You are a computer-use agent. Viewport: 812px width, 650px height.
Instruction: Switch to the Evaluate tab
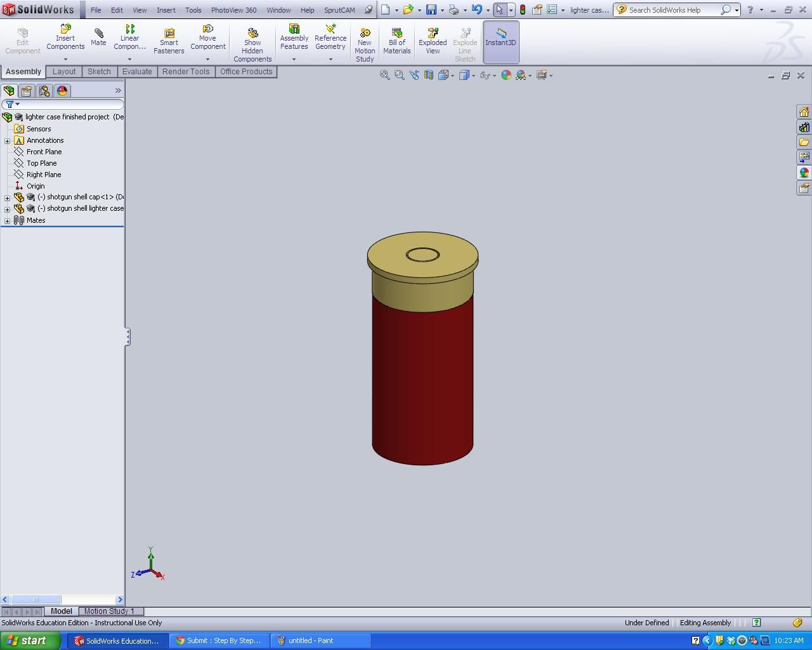[137, 71]
